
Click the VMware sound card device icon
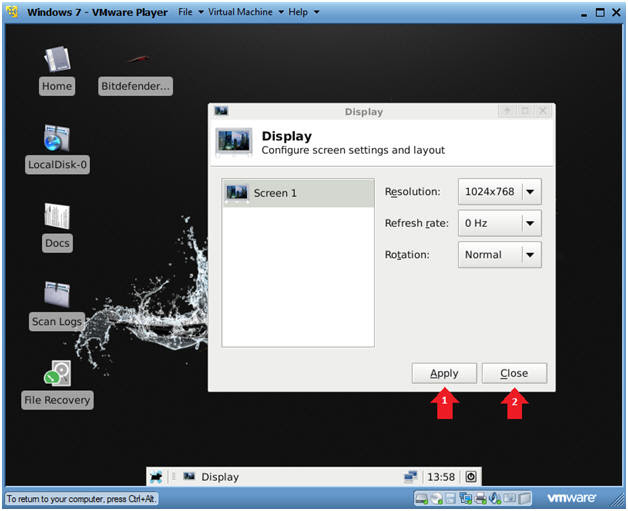click(x=495, y=498)
